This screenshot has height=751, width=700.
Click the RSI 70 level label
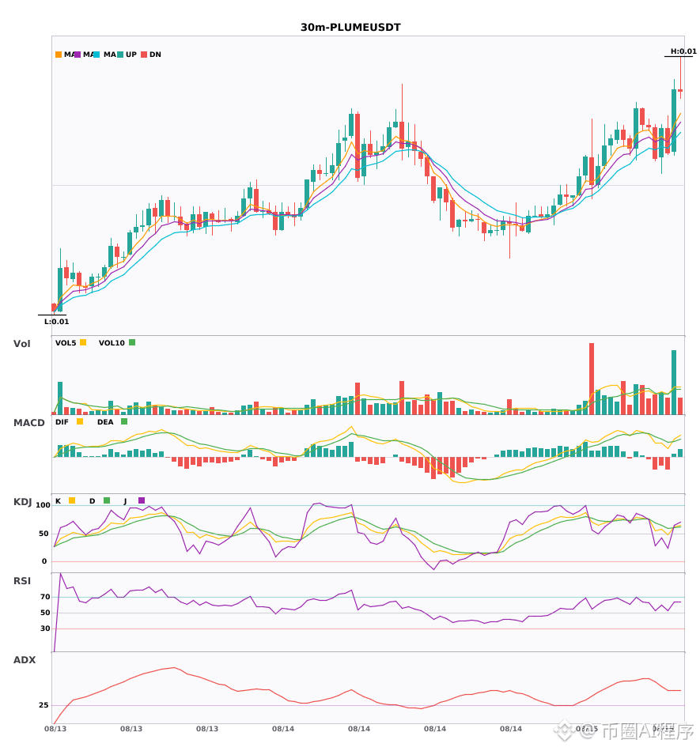click(x=45, y=597)
